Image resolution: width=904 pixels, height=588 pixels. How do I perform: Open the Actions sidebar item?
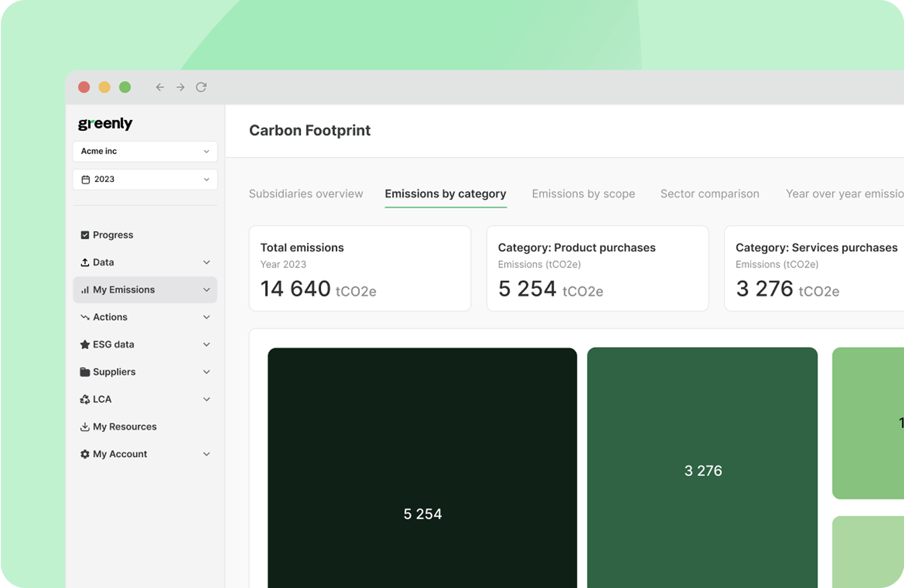pos(145,317)
